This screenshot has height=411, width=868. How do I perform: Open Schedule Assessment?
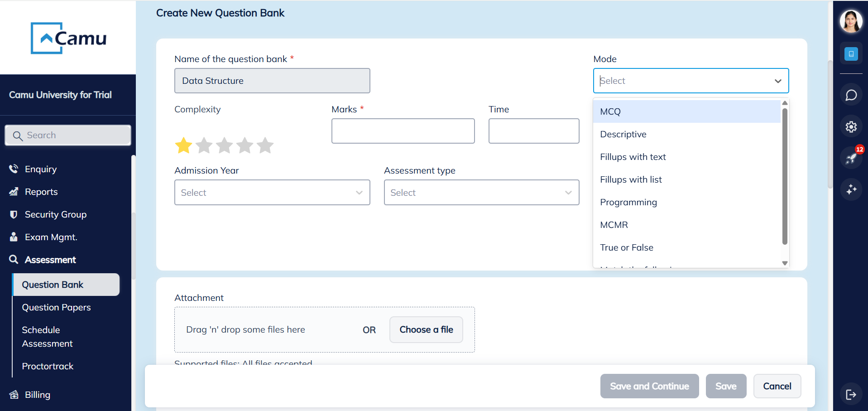tap(47, 336)
